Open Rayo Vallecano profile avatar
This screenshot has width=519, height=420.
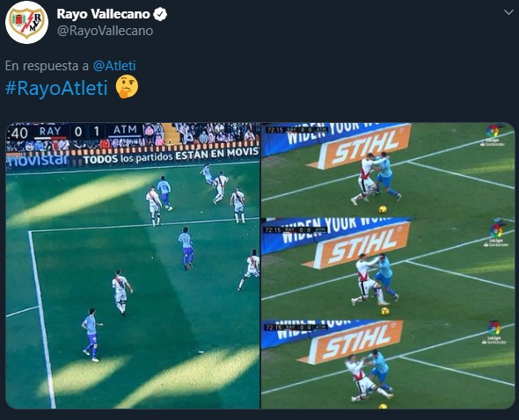[26, 23]
